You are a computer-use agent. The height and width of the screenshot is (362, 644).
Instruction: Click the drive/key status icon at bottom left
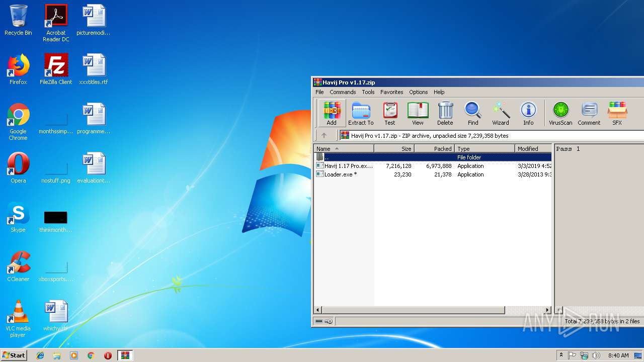(x=324, y=321)
